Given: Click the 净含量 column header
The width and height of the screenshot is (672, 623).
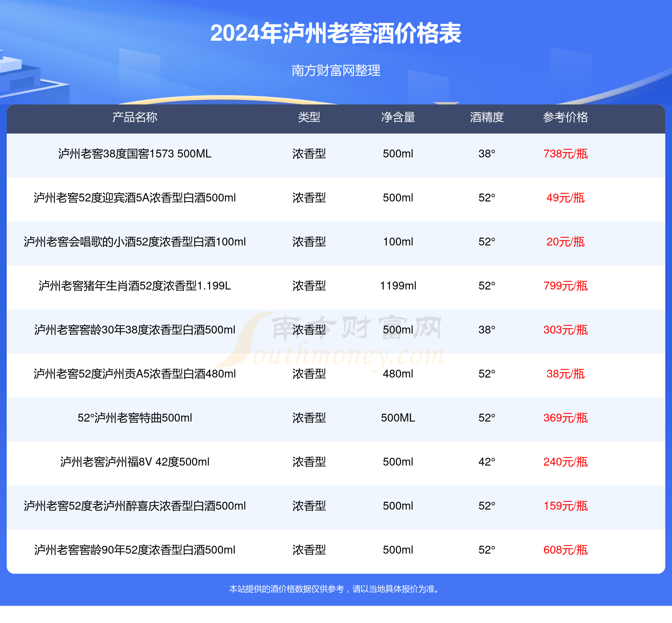Looking at the screenshot, I should [398, 117].
